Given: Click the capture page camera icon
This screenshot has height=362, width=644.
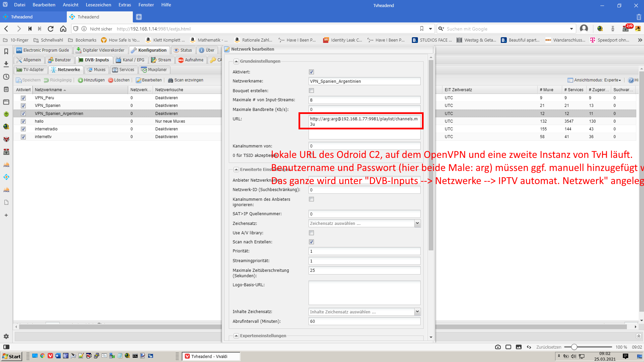Looking at the screenshot, I should tap(498, 347).
